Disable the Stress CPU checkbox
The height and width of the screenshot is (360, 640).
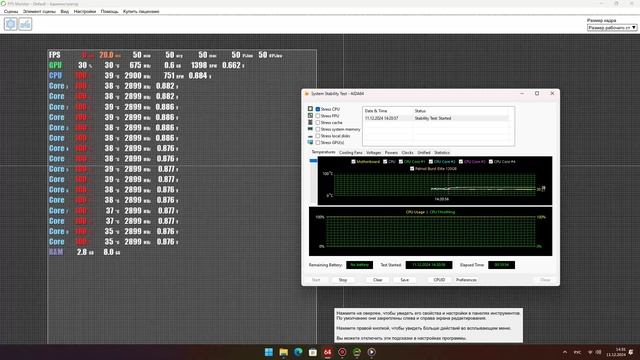click(318, 109)
